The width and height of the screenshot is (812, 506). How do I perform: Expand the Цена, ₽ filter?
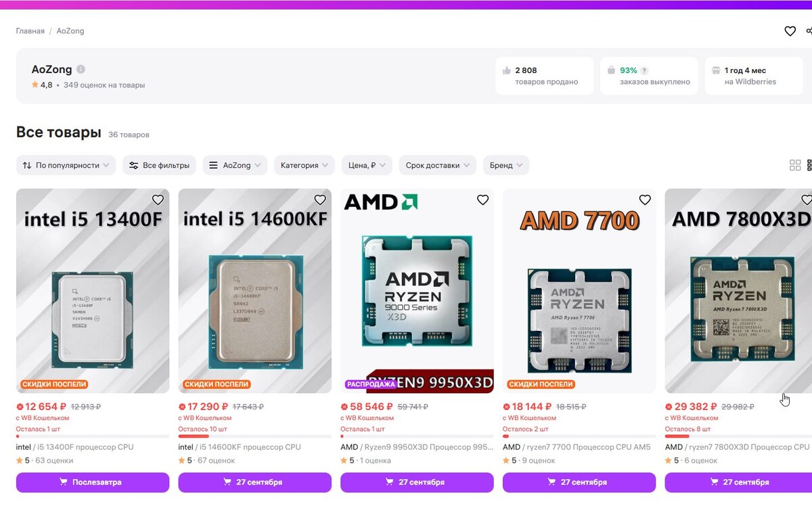(x=367, y=165)
